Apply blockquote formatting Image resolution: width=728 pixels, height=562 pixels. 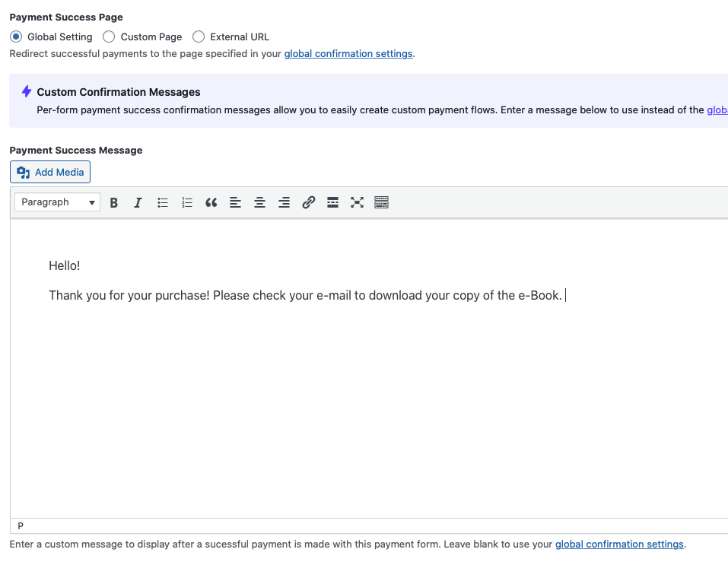click(x=211, y=202)
